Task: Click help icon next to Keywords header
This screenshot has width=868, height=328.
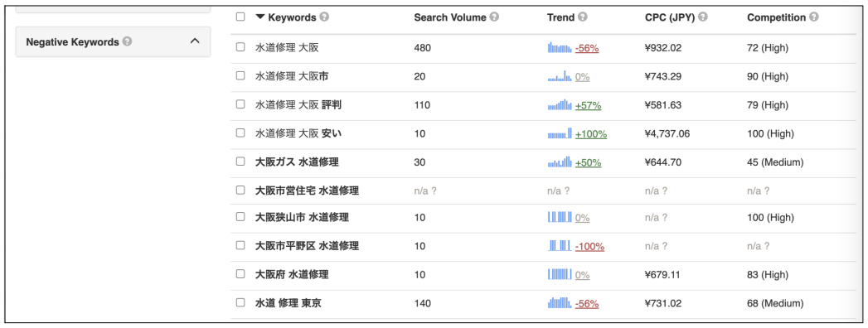Action: click(x=324, y=17)
